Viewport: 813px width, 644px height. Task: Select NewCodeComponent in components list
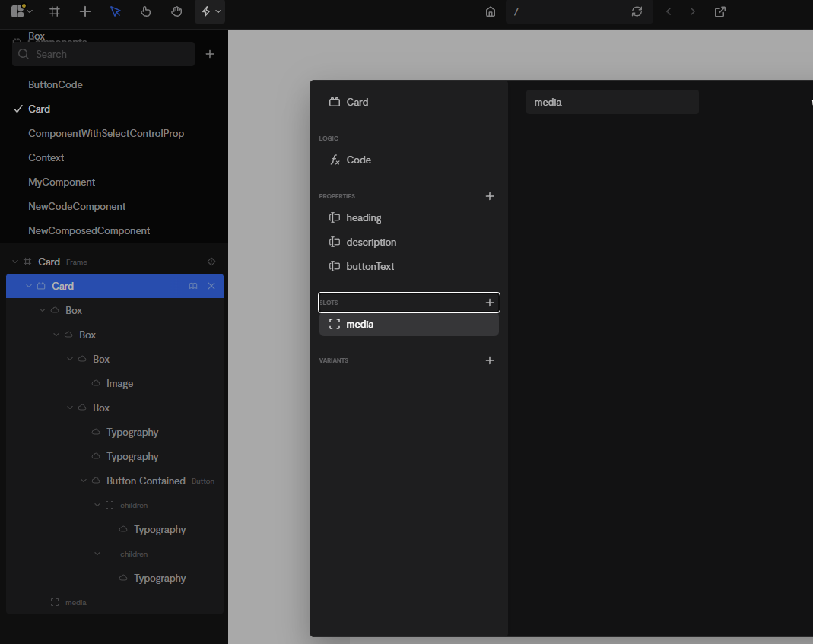coord(77,206)
